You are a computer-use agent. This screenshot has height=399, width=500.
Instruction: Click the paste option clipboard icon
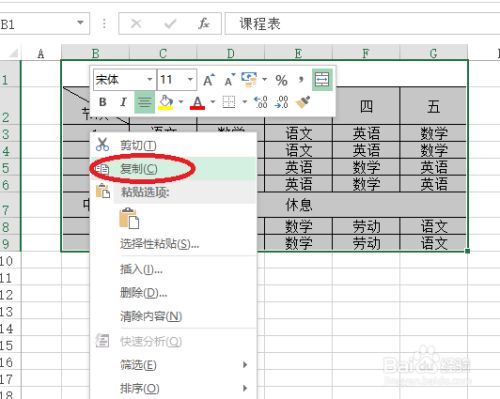tap(129, 218)
